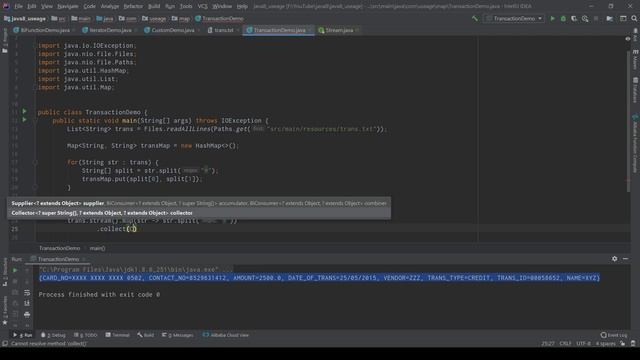The height and width of the screenshot is (360, 640).
Task: Open the Refactor menu
Action: point(133,6)
